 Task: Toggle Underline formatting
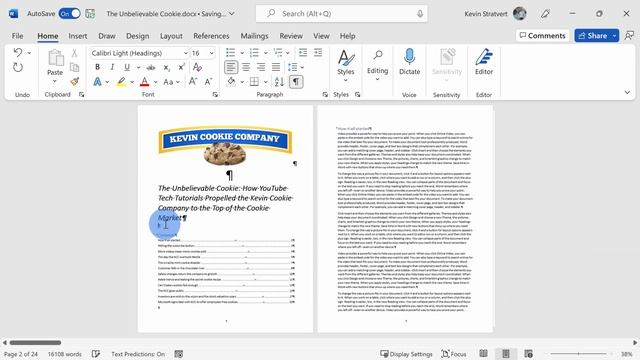point(127,67)
